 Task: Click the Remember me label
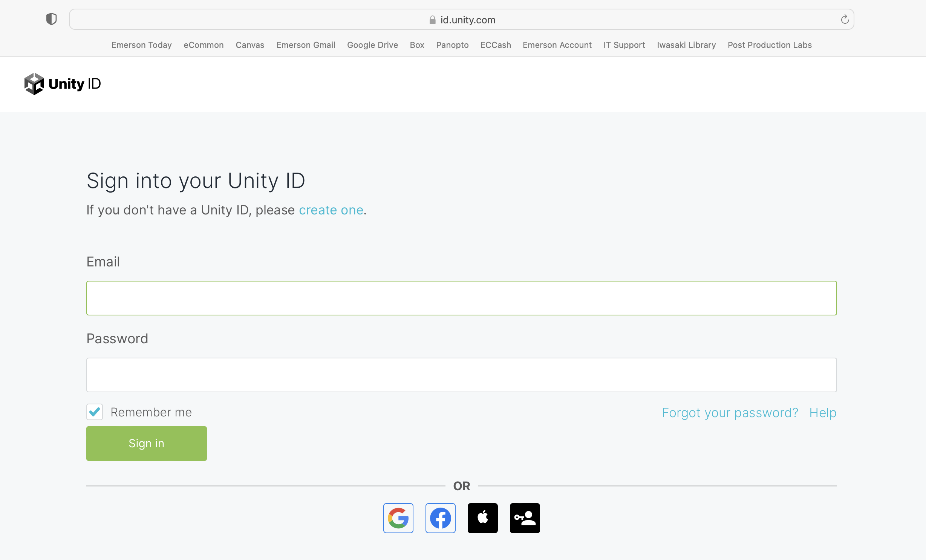[x=151, y=412]
